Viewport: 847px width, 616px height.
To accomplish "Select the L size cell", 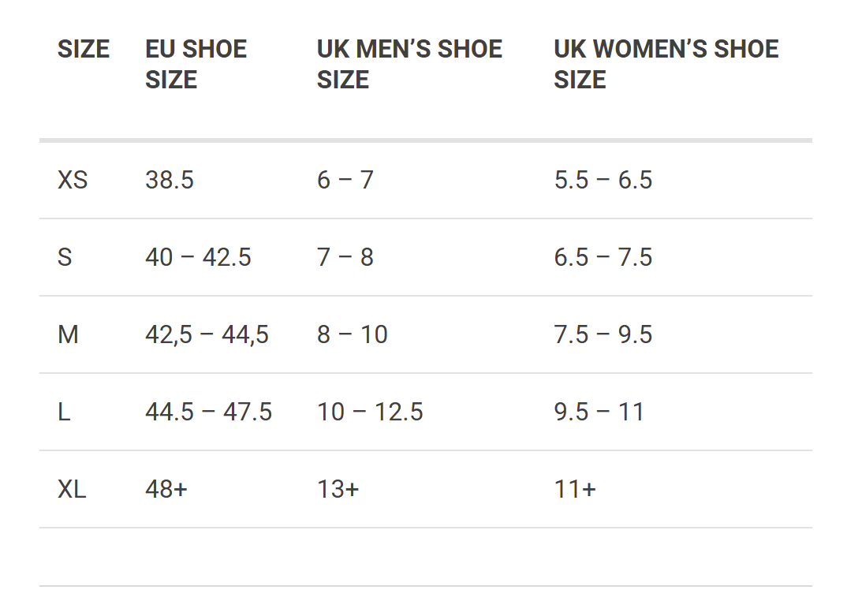I will point(64,413).
